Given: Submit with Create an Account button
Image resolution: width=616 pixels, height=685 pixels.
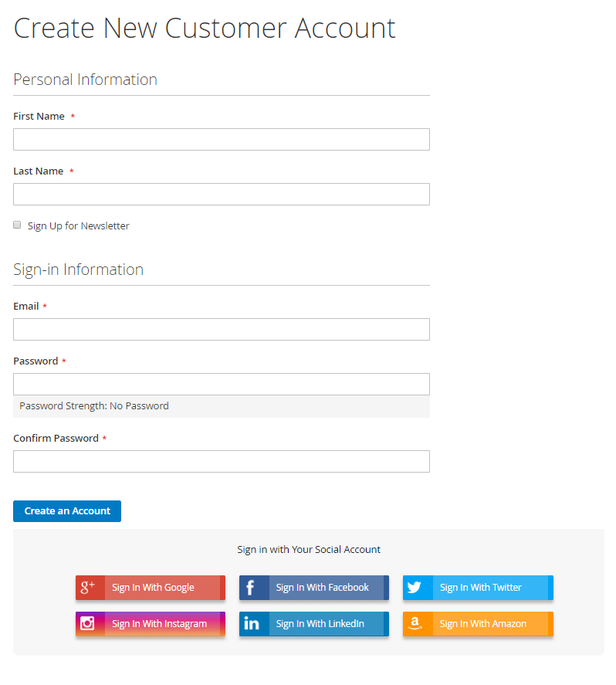Looking at the screenshot, I should point(67,511).
